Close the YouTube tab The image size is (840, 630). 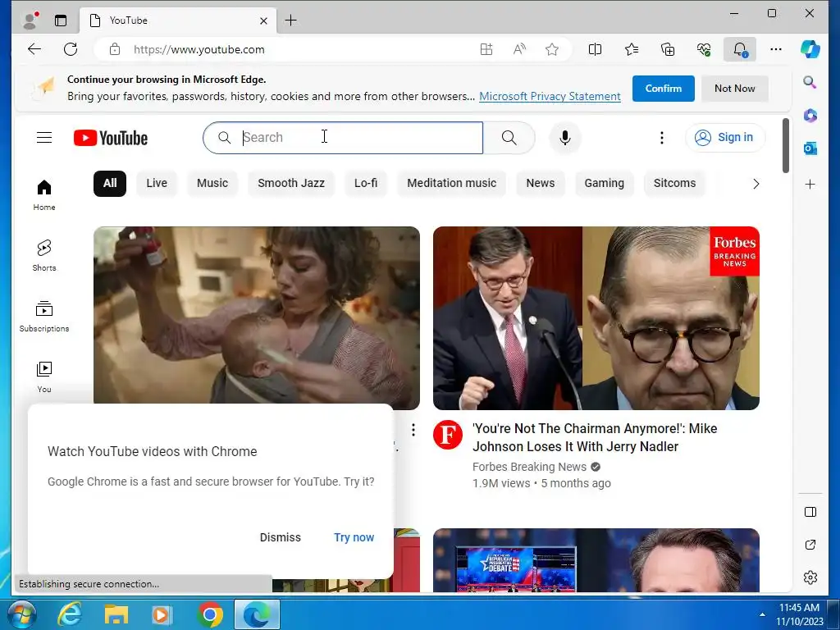pos(263,21)
